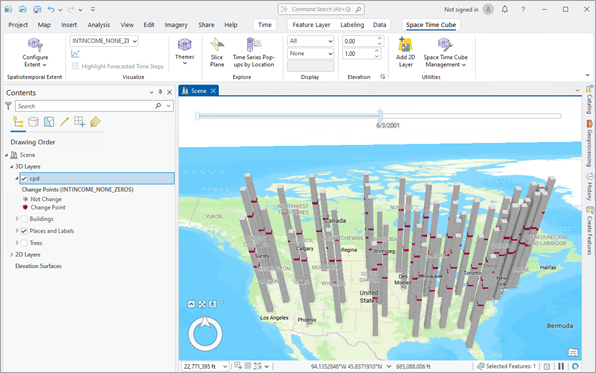The width and height of the screenshot is (596, 373).
Task: Open the Imagery ribbon tab
Action: (x=176, y=25)
